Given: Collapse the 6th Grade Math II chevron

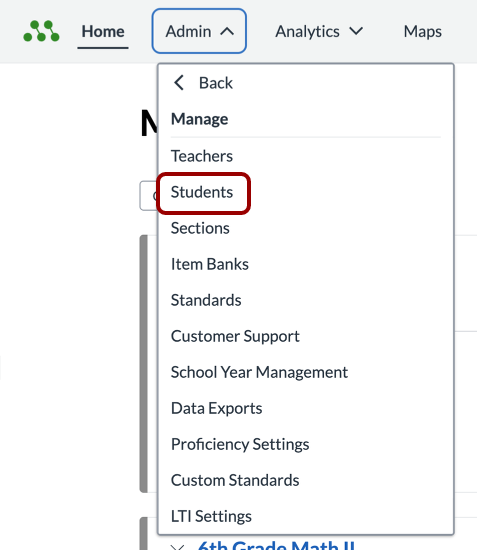Looking at the screenshot, I should point(177,547).
